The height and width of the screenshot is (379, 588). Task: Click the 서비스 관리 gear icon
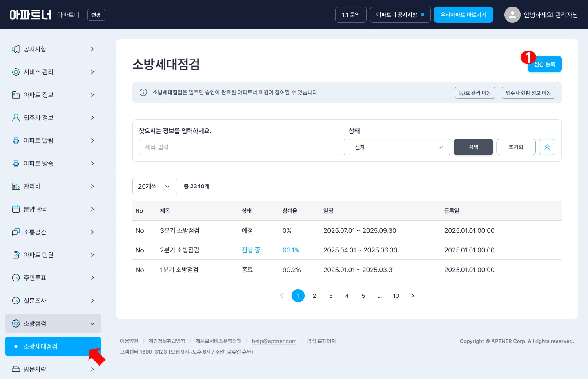pos(16,72)
